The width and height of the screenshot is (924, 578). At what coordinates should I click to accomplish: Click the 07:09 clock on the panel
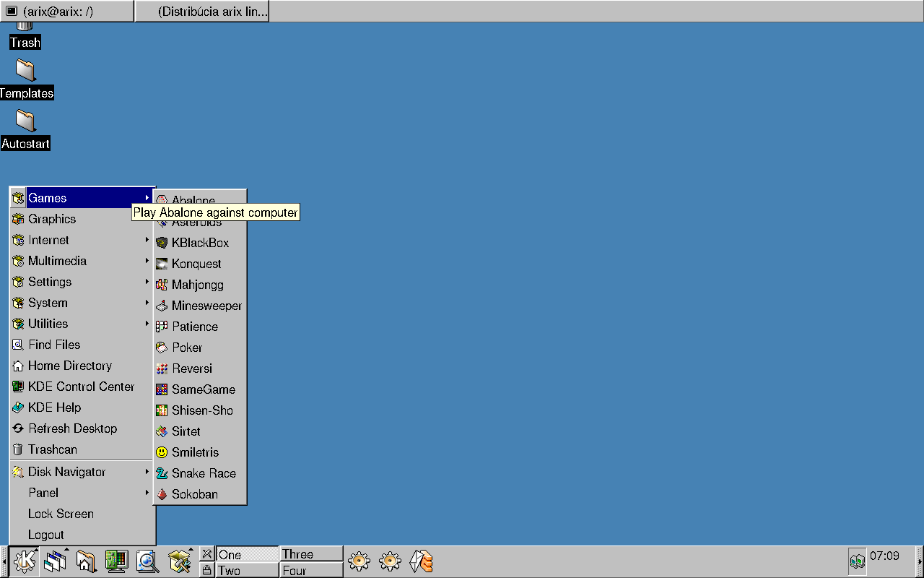point(885,556)
